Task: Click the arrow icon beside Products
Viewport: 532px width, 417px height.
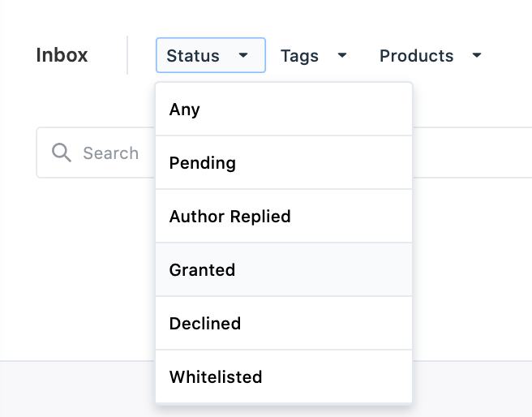Action: 477,56
